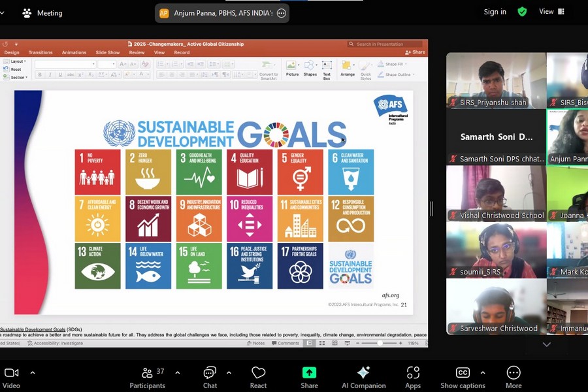Adjust the PowerPoint zoom slider handle
Screen dimensions: 588x392
380,343
